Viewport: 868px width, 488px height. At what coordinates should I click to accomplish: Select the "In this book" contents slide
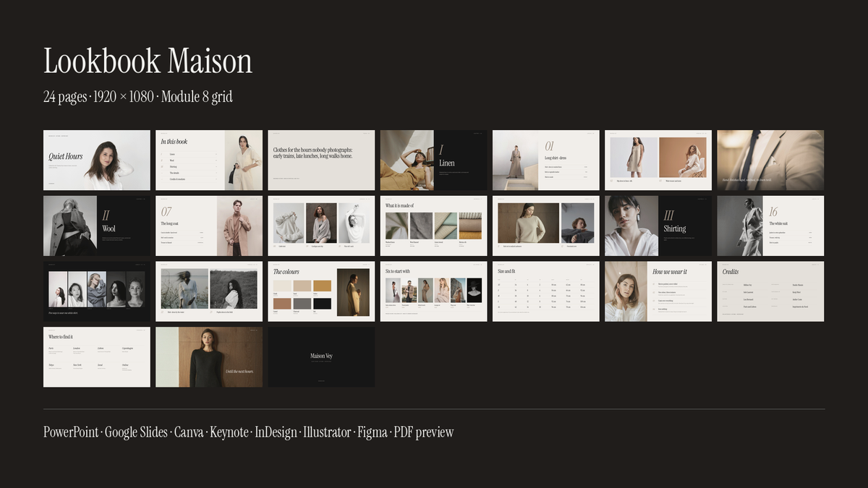(x=209, y=160)
